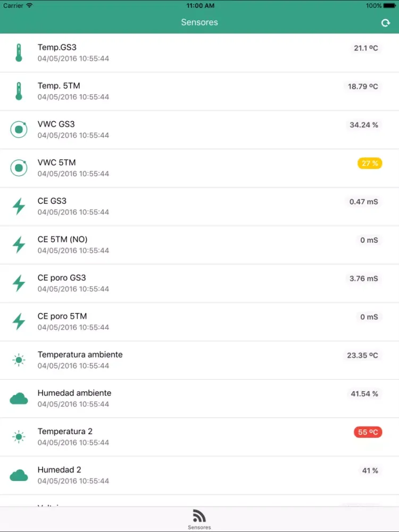Click the 34.24 % value badge
The image size is (399, 532).
364,125
